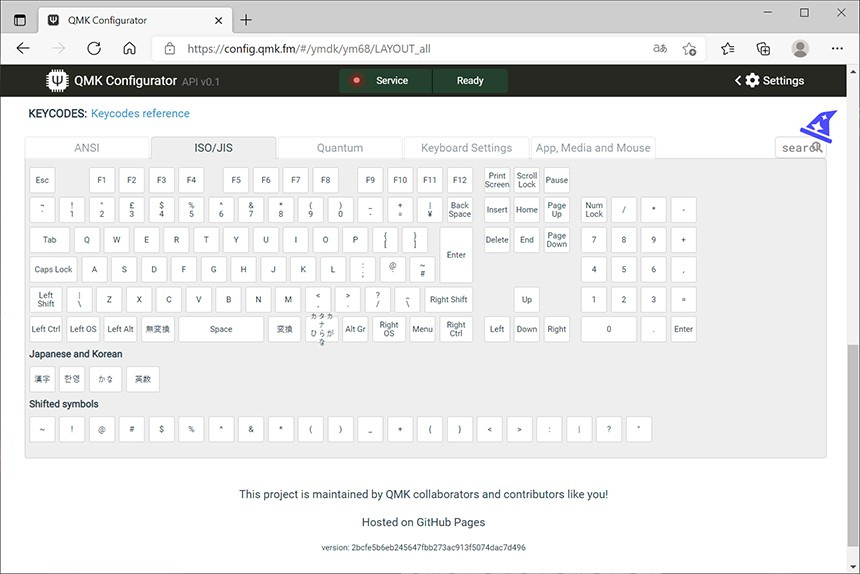Select the F5 keycode

coord(236,180)
